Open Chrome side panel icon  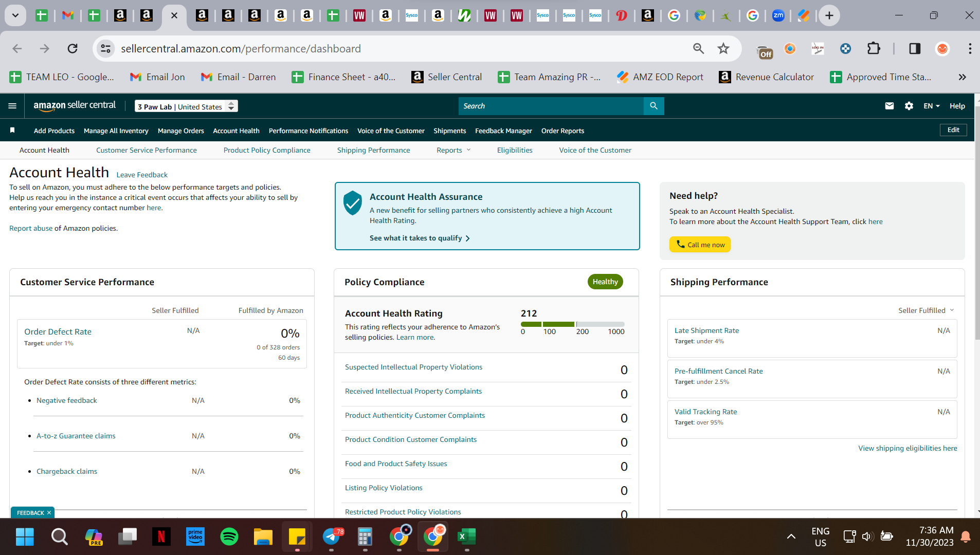click(915, 48)
